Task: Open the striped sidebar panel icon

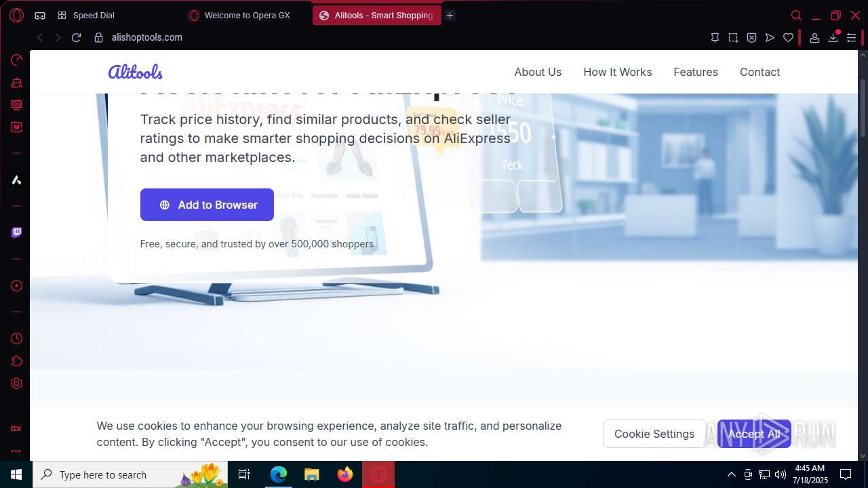Action: coord(16,105)
